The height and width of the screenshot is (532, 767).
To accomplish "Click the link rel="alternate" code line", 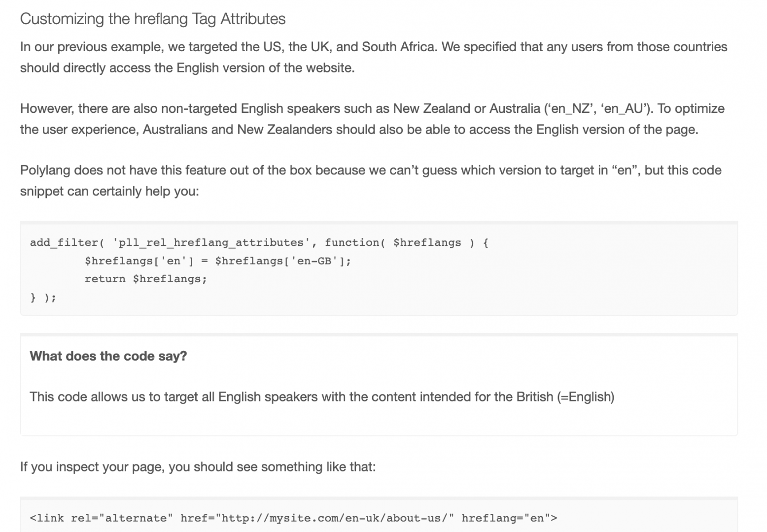I will click(x=294, y=518).
